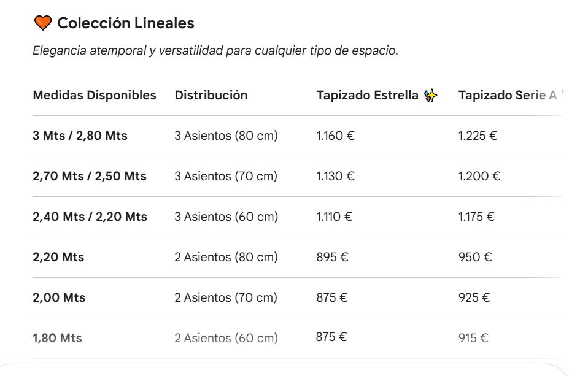Click the 895 € price cell

332,257
